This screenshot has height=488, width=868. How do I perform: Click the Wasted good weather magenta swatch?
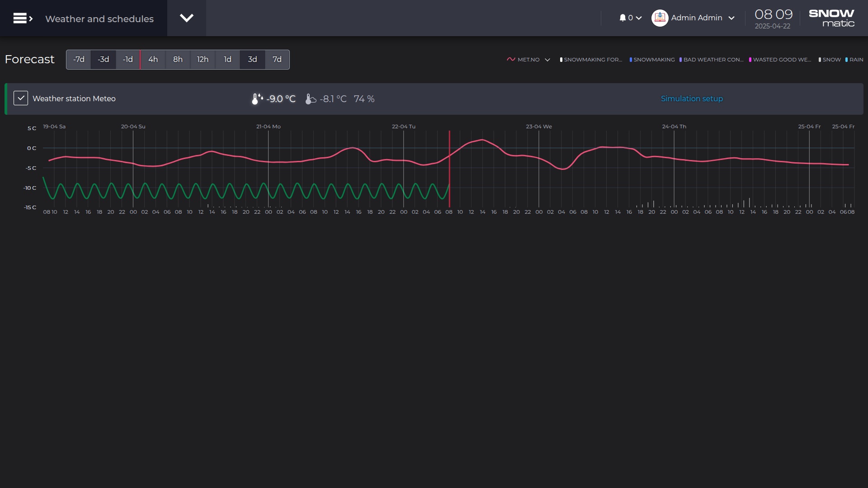tap(750, 60)
